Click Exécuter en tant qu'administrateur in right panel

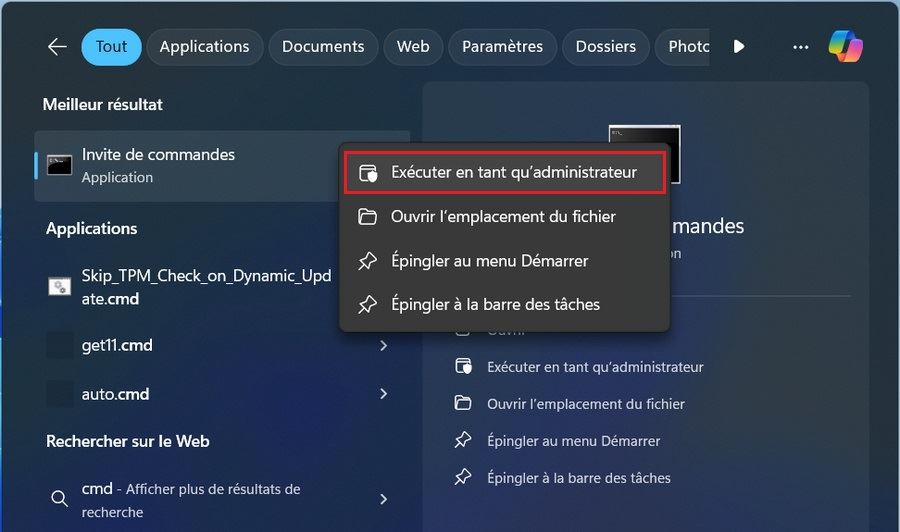(x=594, y=367)
